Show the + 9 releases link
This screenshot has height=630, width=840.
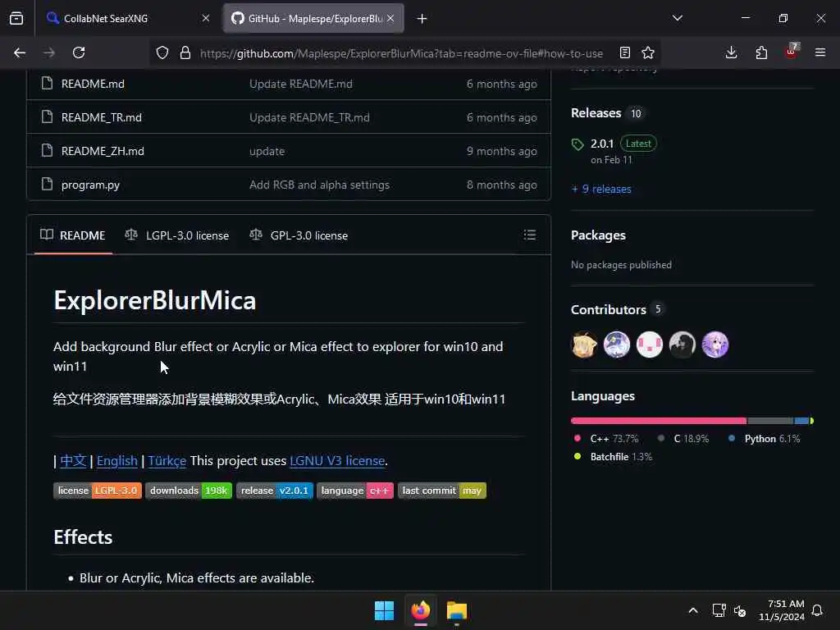(x=601, y=189)
